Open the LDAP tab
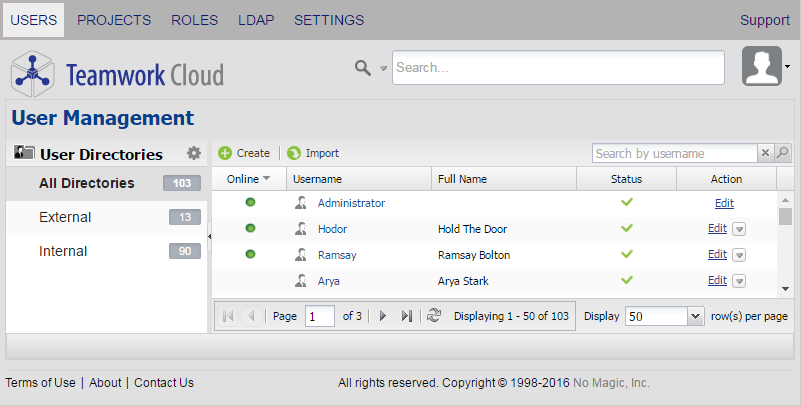Image resolution: width=801 pixels, height=406 pixels. [256, 20]
